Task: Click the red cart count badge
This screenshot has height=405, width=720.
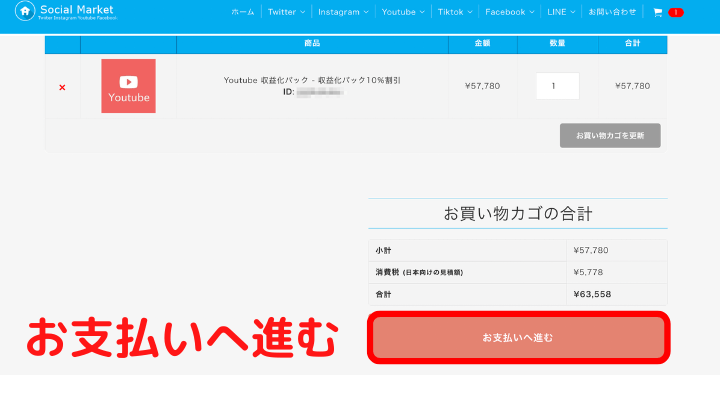Action: point(675,12)
